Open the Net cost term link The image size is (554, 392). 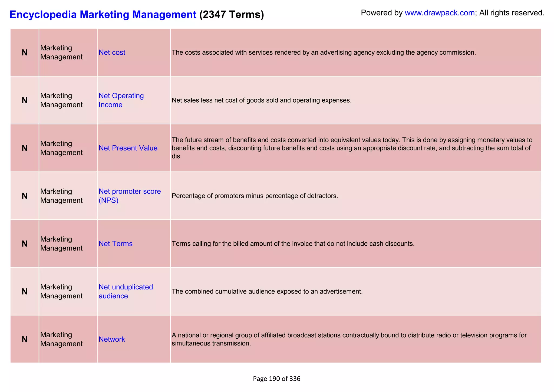(112, 52)
